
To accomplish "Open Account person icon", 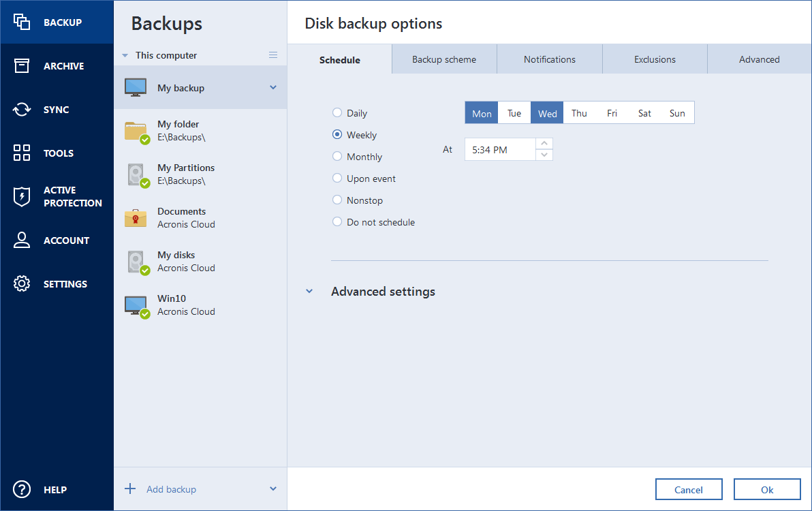I will click(x=22, y=241).
